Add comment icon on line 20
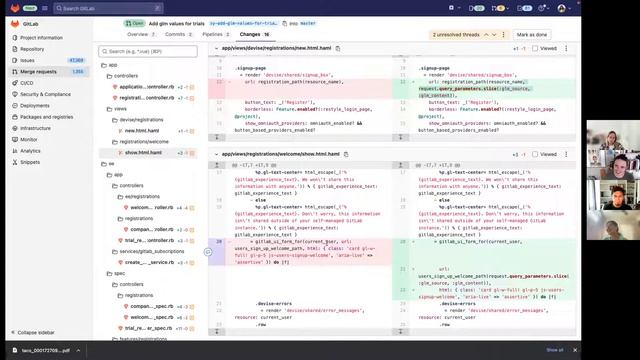 point(208,252)
